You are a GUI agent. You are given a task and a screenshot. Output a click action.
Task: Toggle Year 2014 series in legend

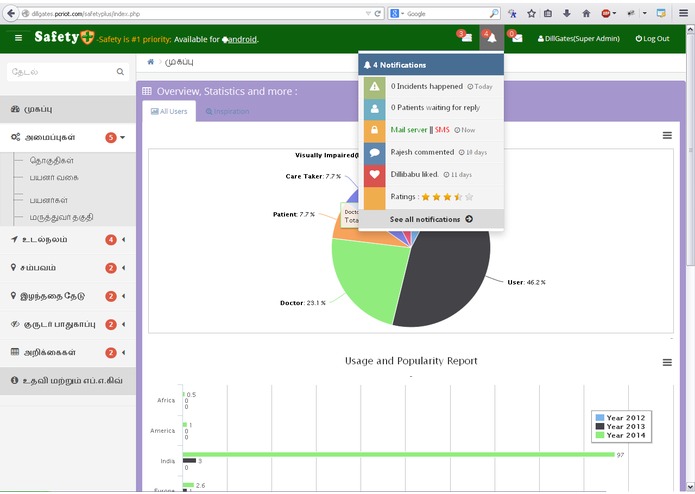click(620, 435)
